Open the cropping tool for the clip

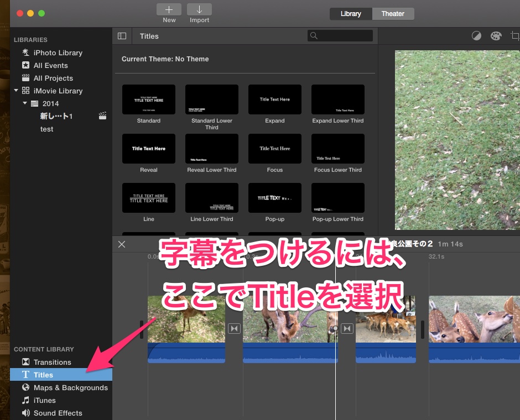[x=514, y=35]
